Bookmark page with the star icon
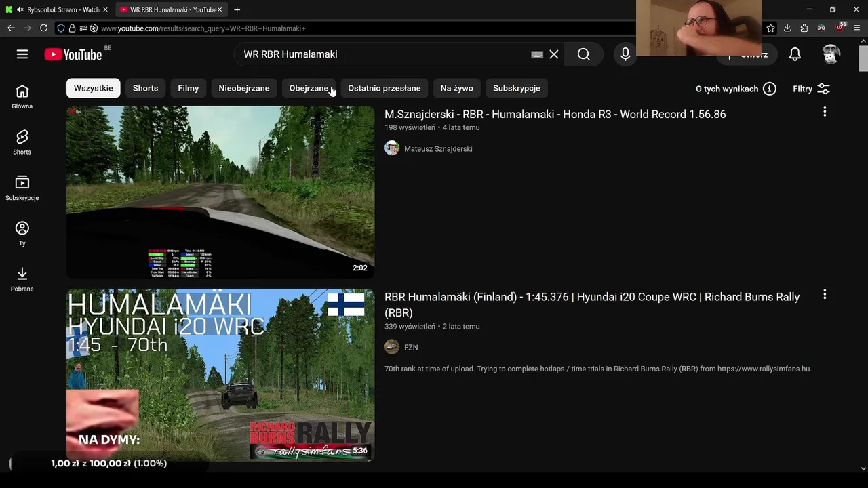This screenshot has width=868, height=488. pos(770,28)
